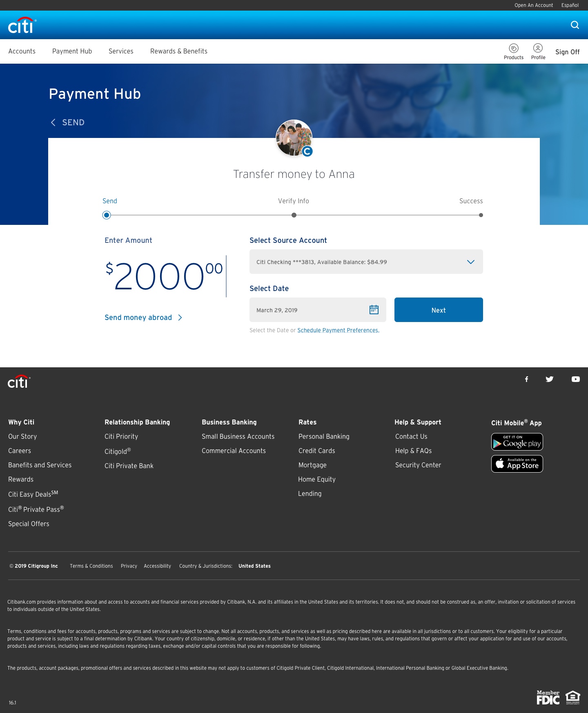Viewport: 588px width, 713px height.
Task: Open Citi Easy Deals link
Action: pos(33,494)
